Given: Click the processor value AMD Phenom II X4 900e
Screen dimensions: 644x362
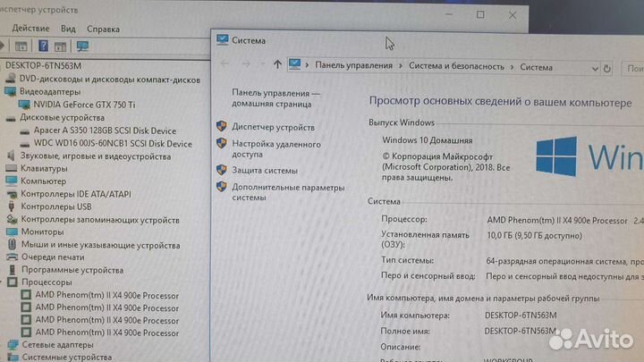Looking at the screenshot, I should [557, 221].
